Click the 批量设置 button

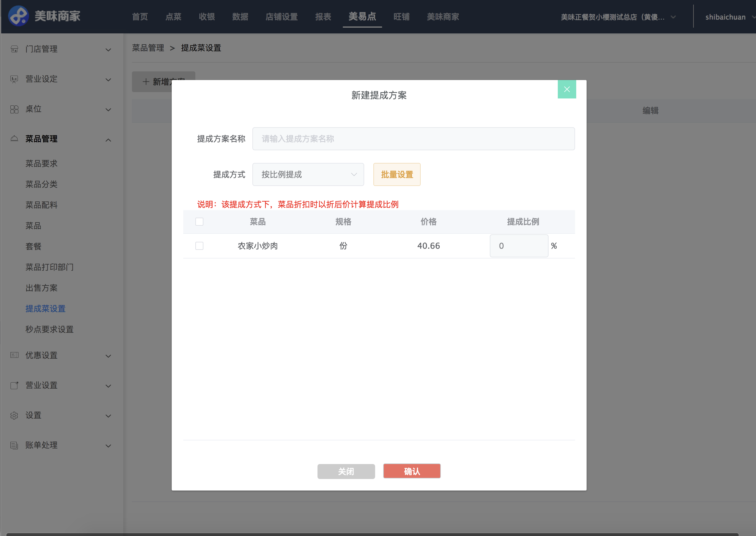point(397,175)
